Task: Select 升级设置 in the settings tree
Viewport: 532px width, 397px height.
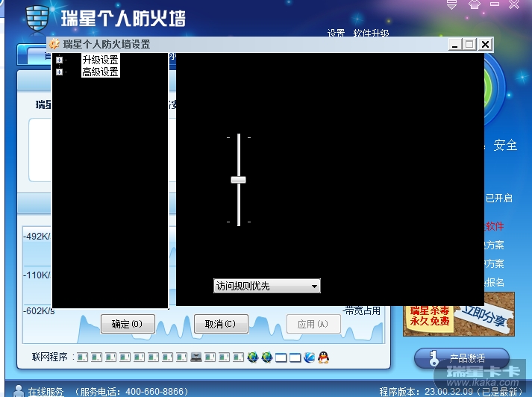Action: tap(101, 60)
